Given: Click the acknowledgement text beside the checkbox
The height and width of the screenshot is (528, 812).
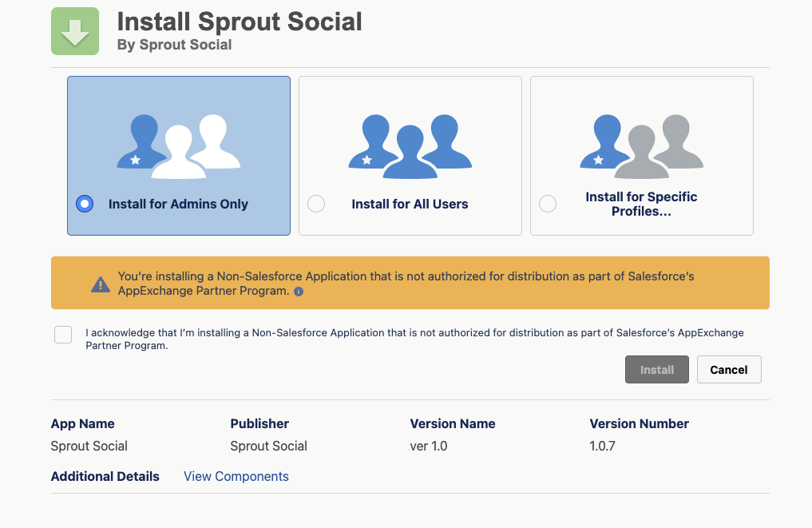Looking at the screenshot, I should pos(414,339).
